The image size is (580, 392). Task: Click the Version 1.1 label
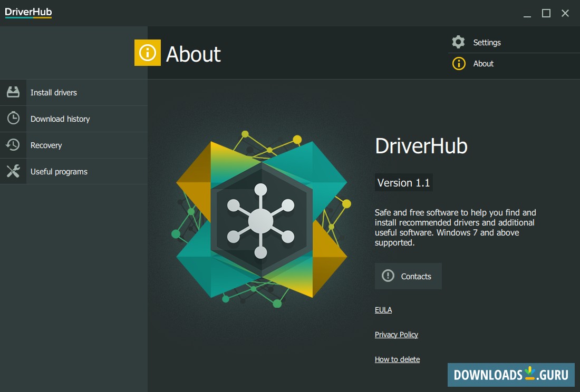click(403, 182)
